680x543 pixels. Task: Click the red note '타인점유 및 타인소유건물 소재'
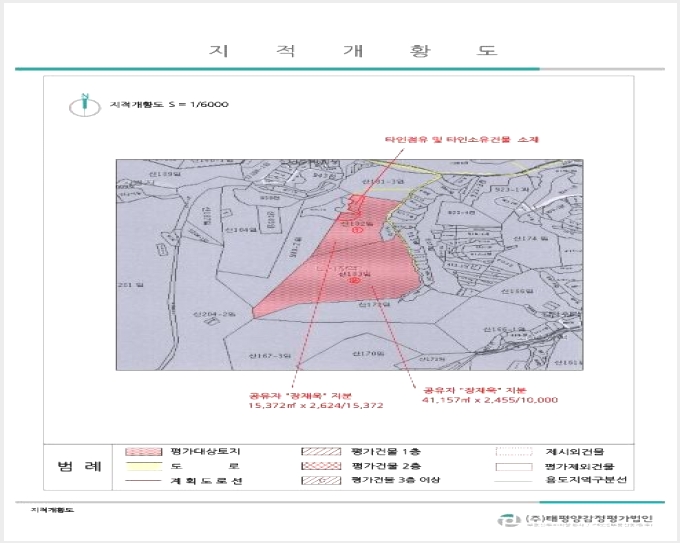(x=461, y=140)
